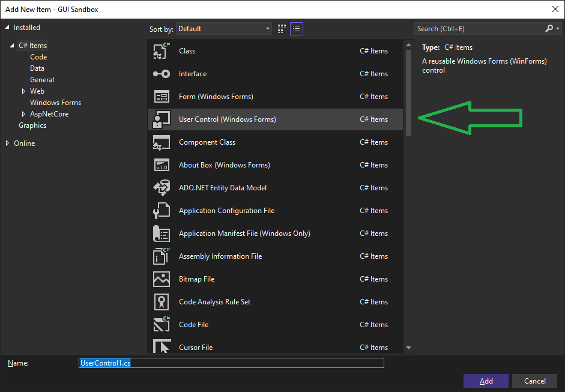Collapse the Installed section
The height and width of the screenshot is (392, 565).
pos(8,27)
